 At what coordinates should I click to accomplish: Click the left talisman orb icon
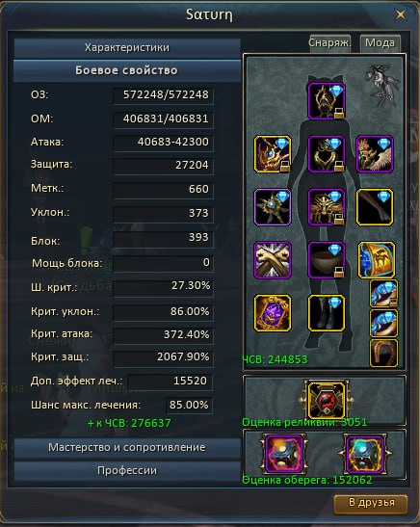(x=284, y=454)
